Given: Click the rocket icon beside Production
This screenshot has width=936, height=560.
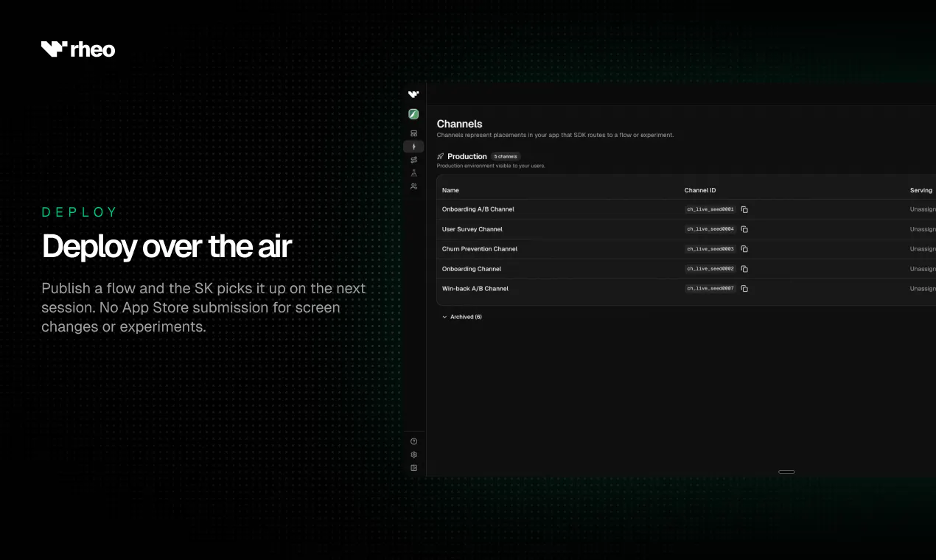Looking at the screenshot, I should [x=441, y=156].
